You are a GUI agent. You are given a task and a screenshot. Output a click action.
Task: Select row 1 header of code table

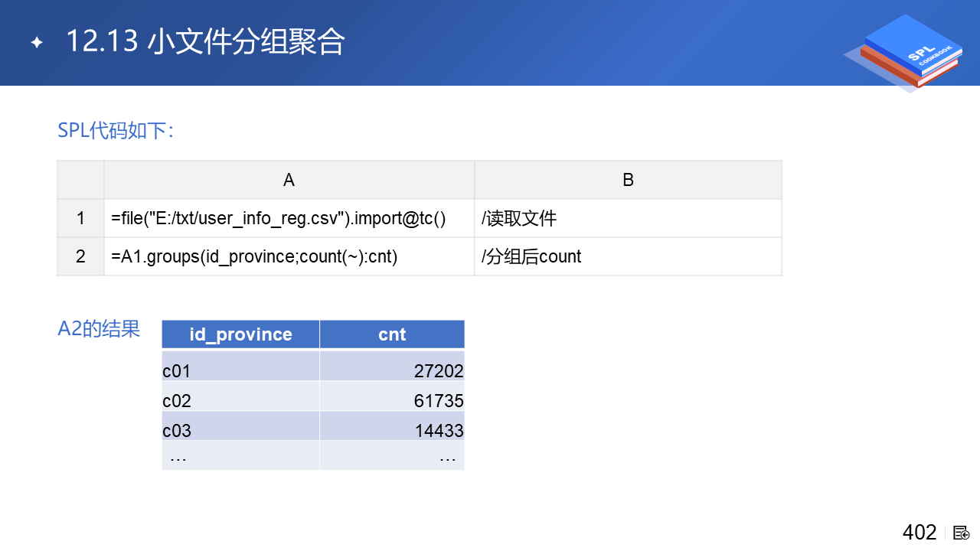pyautogui.click(x=80, y=219)
